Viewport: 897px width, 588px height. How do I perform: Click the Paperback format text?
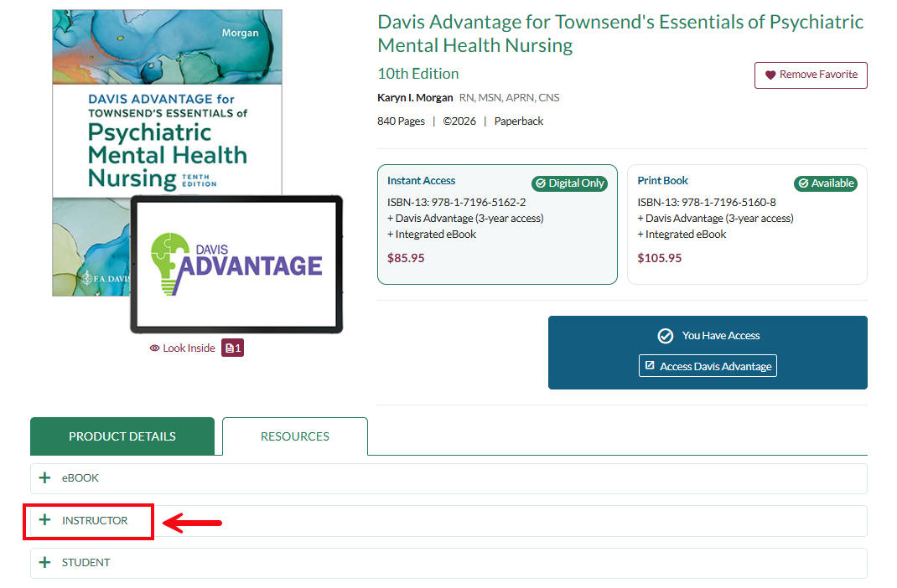[519, 121]
